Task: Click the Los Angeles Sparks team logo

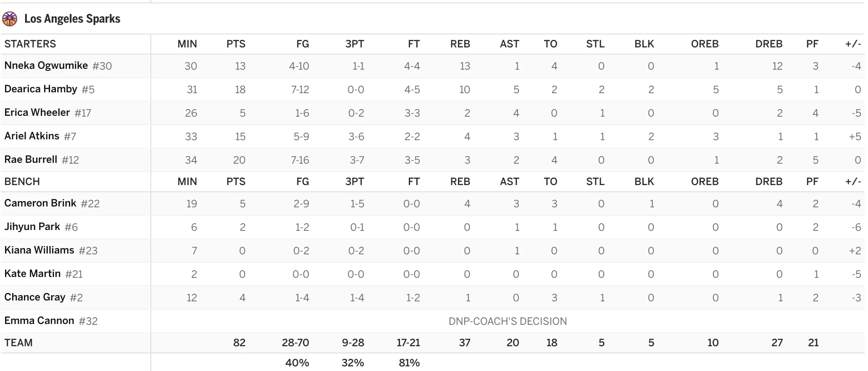Action: coord(10,19)
